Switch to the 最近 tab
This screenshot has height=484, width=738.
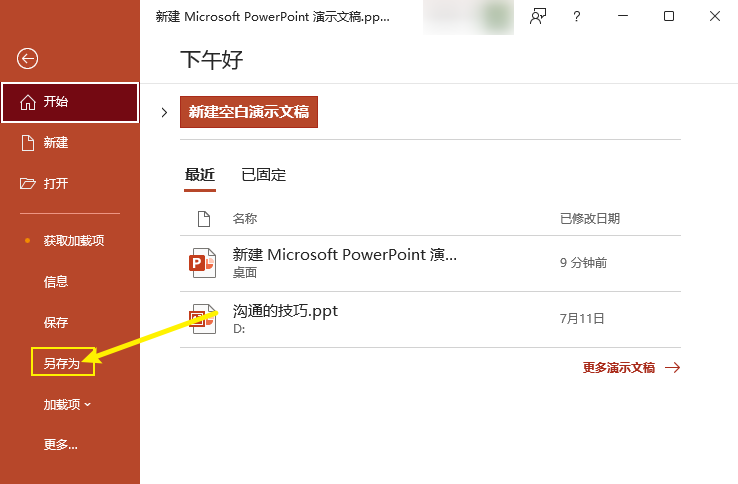[200, 175]
